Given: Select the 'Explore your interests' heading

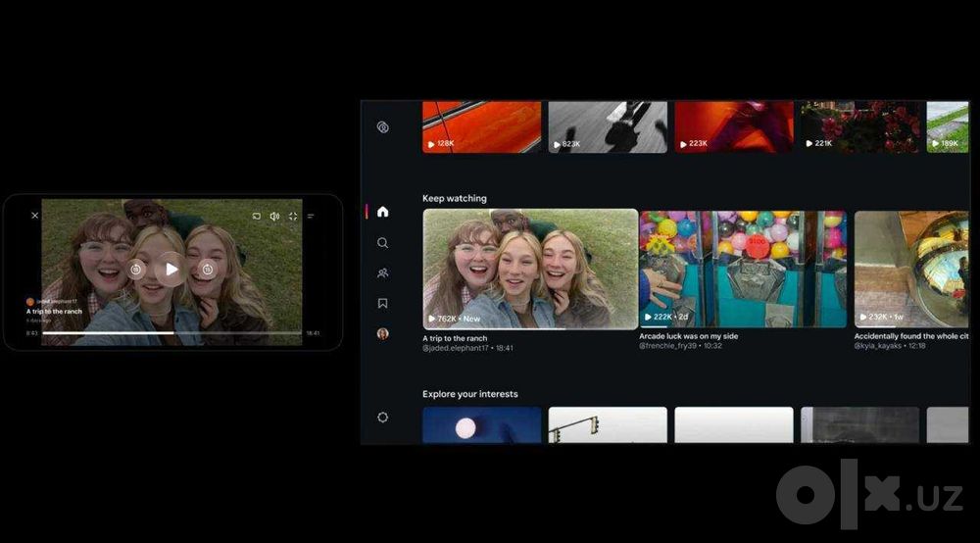Looking at the screenshot, I should [470, 394].
